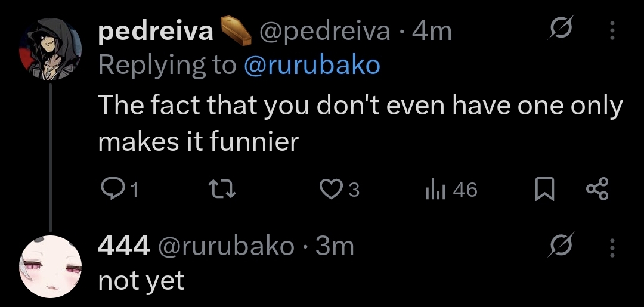This screenshot has width=644, height=307.
Task: Open more options on 444's reply
Action: point(611,245)
